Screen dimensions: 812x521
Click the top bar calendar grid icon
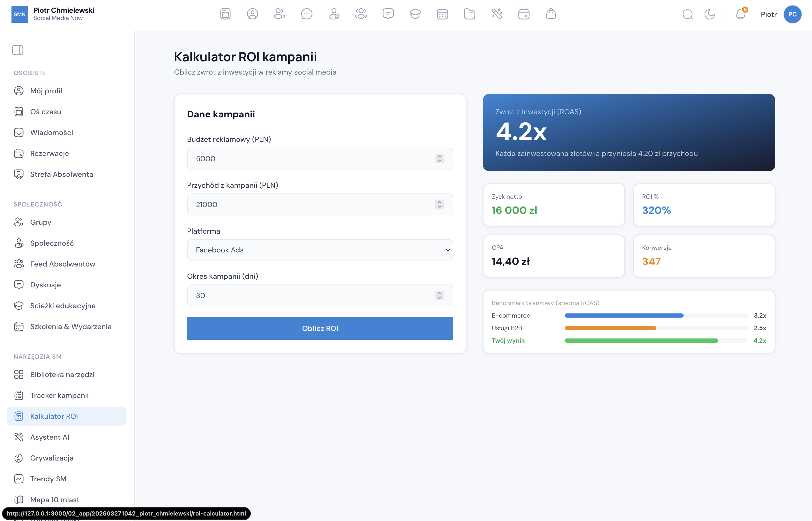(x=442, y=14)
